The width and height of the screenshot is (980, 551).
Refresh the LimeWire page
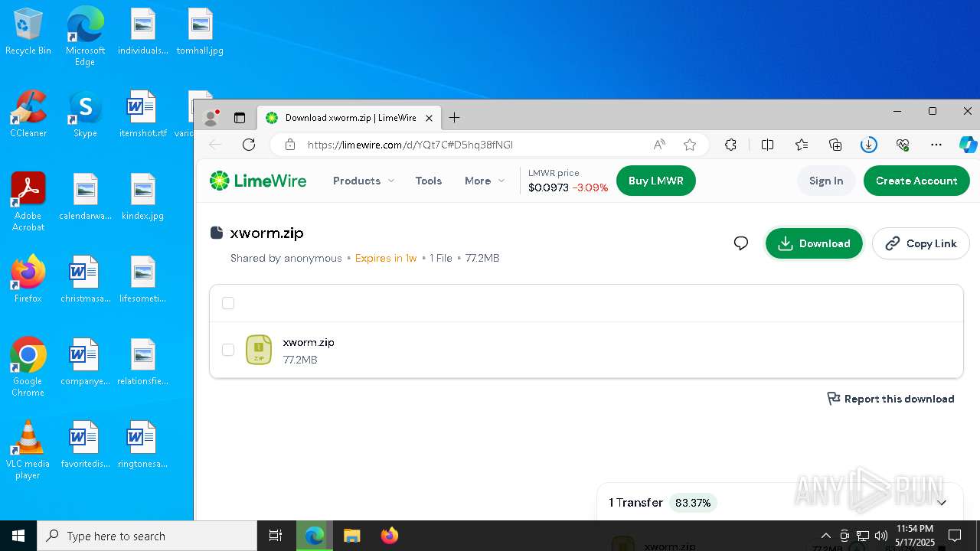(249, 145)
